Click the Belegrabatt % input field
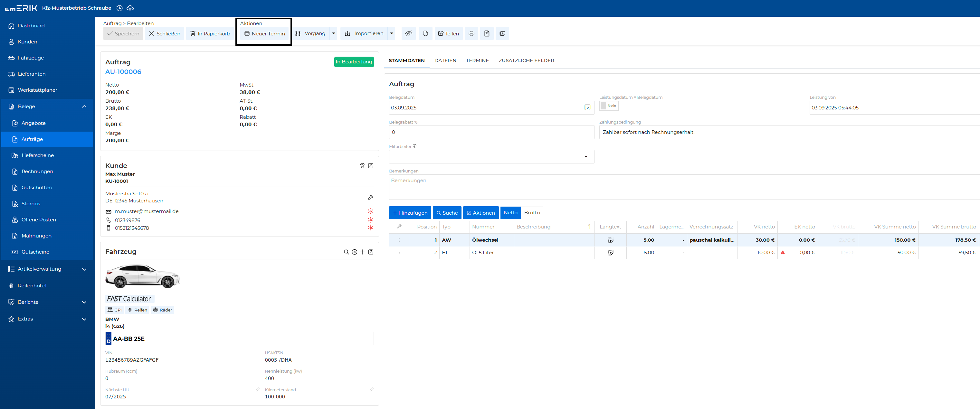980x409 pixels. pos(491,132)
